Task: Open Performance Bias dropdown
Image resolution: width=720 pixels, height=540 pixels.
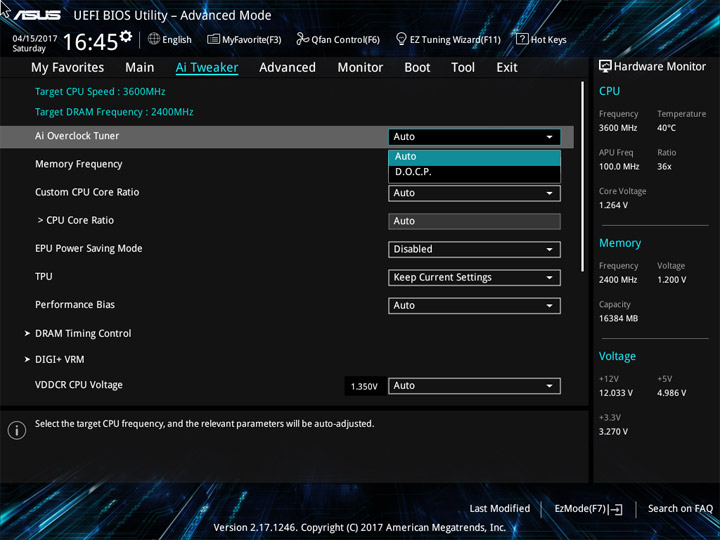Action: 474,306
